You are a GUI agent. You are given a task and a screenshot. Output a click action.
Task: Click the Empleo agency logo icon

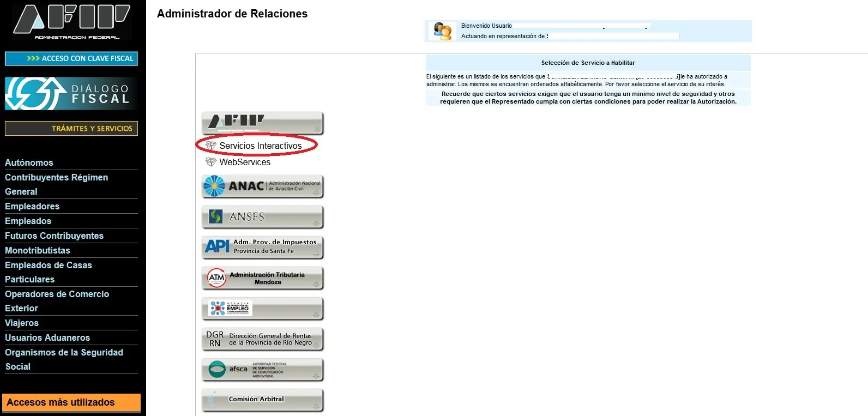pyautogui.click(x=230, y=308)
